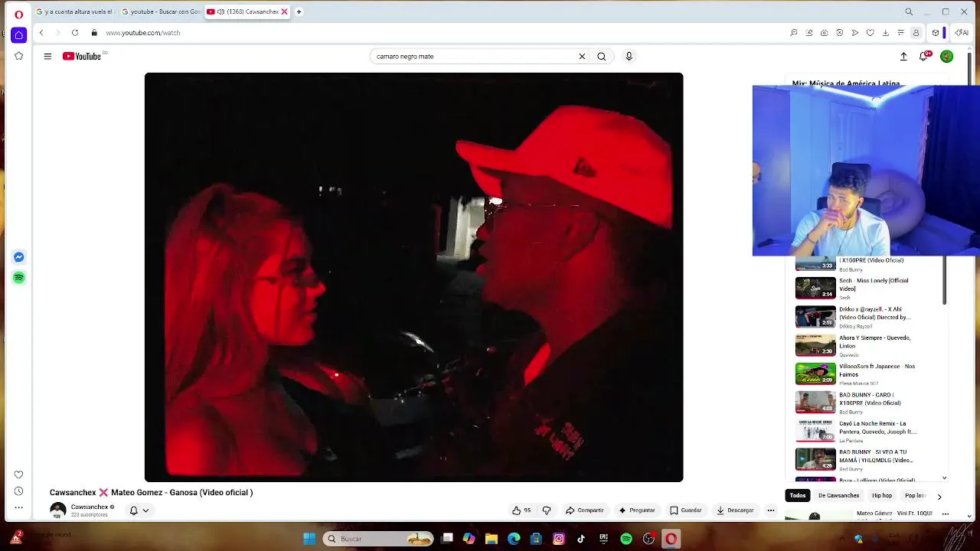Viewport: 980px width, 551px height.
Task: Open Opera sidebar more options dots
Action: point(18,507)
